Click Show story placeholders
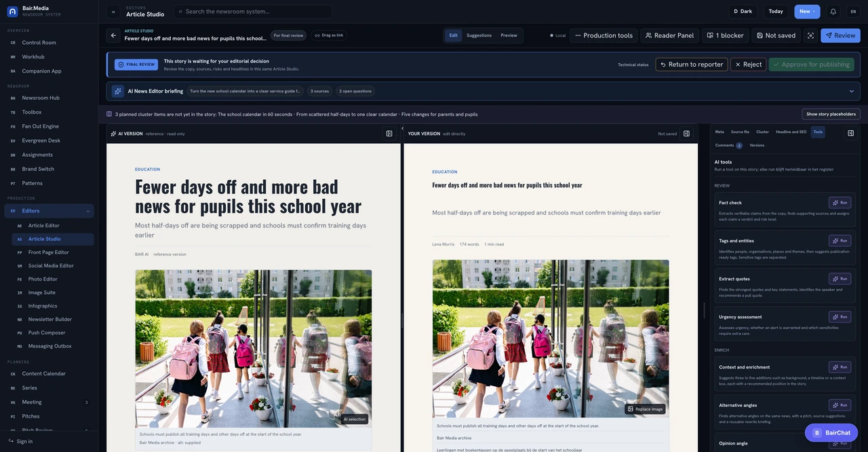Image resolution: width=868 pixels, height=452 pixels. (831, 114)
